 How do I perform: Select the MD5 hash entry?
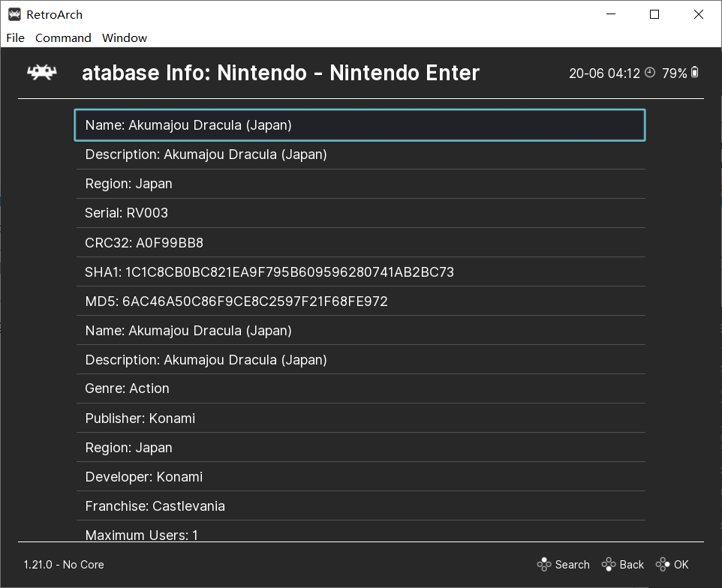(360, 301)
